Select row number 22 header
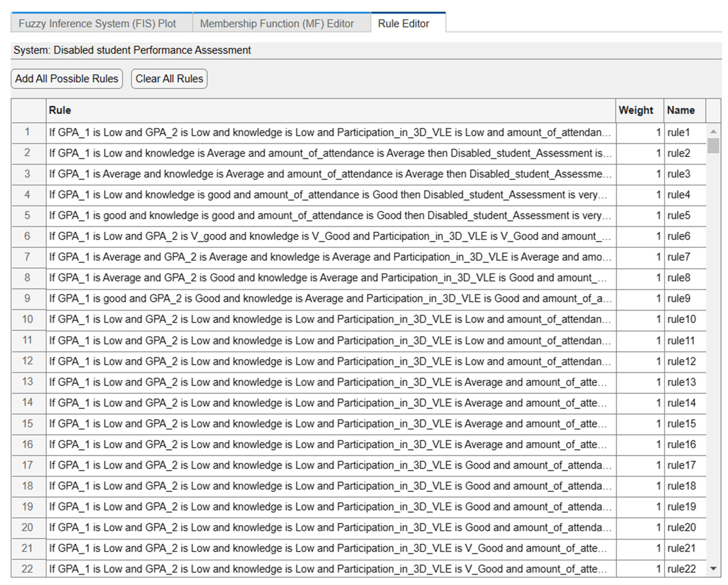 (x=28, y=569)
